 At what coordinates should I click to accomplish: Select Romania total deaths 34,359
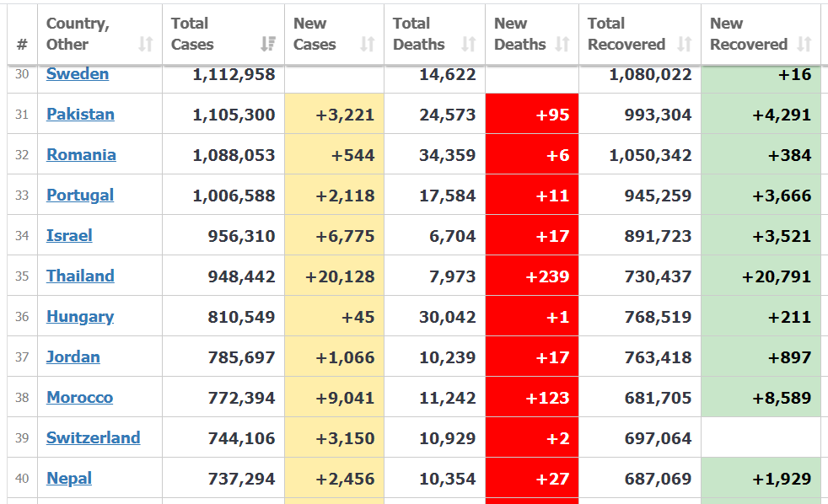pos(448,155)
